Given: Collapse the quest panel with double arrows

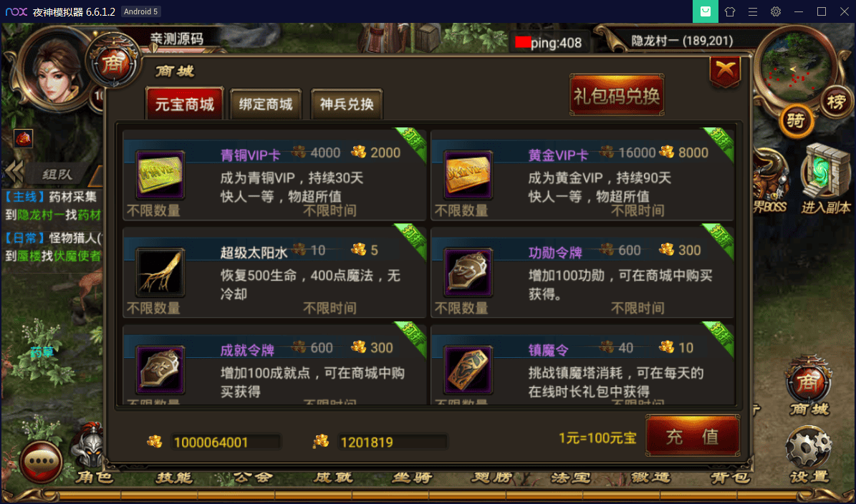Looking at the screenshot, I should pos(14,173).
